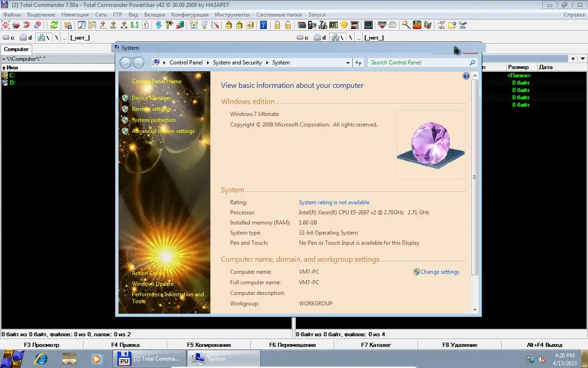Screen dimensions: 588x368
Task: Open right panel directory history dropdown arrow
Action: tap(582, 59)
